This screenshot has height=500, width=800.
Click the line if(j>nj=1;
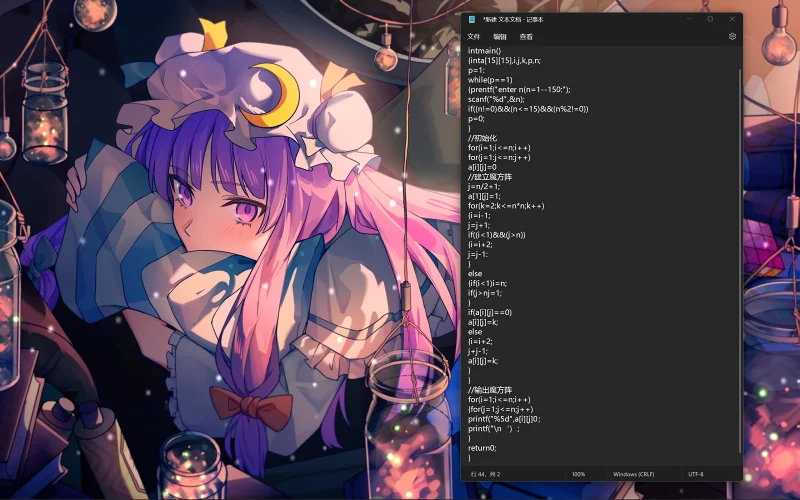coord(485,293)
